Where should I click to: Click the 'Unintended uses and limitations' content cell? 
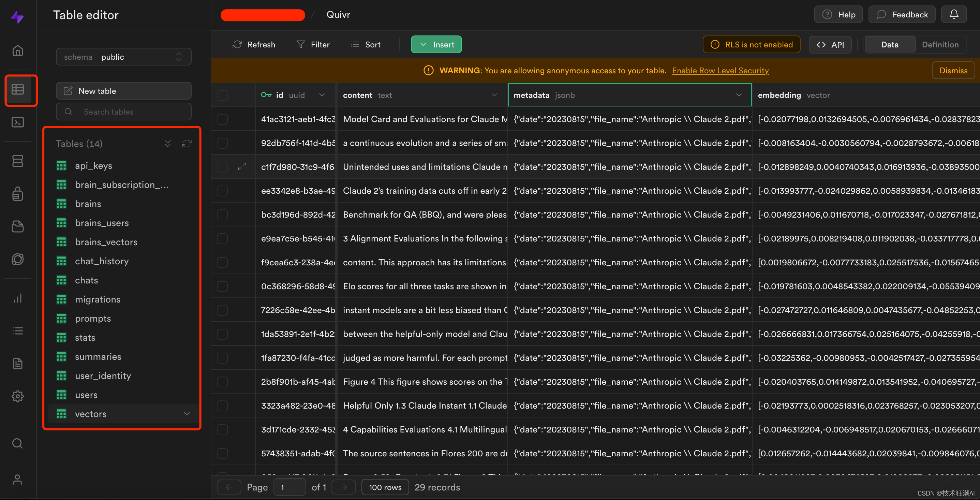(423, 167)
